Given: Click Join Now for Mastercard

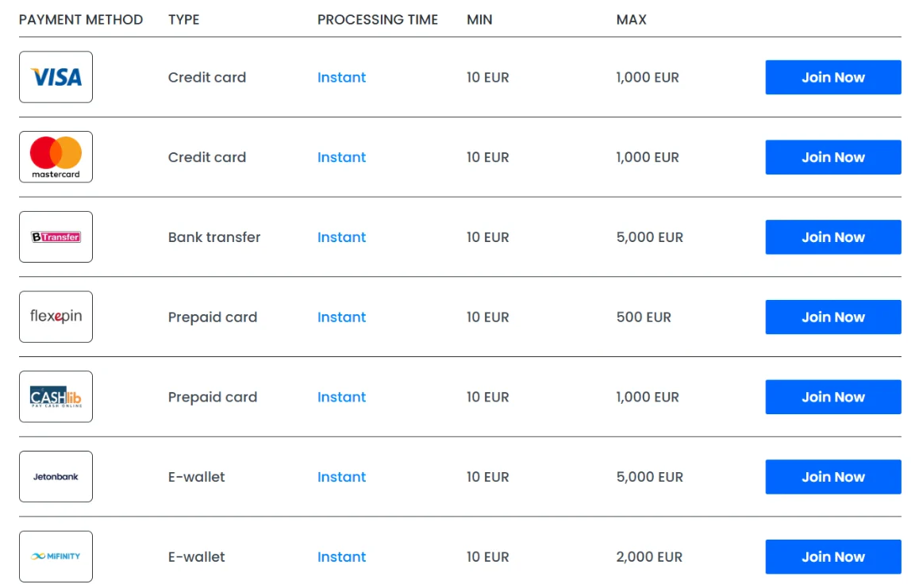Looking at the screenshot, I should pos(832,157).
